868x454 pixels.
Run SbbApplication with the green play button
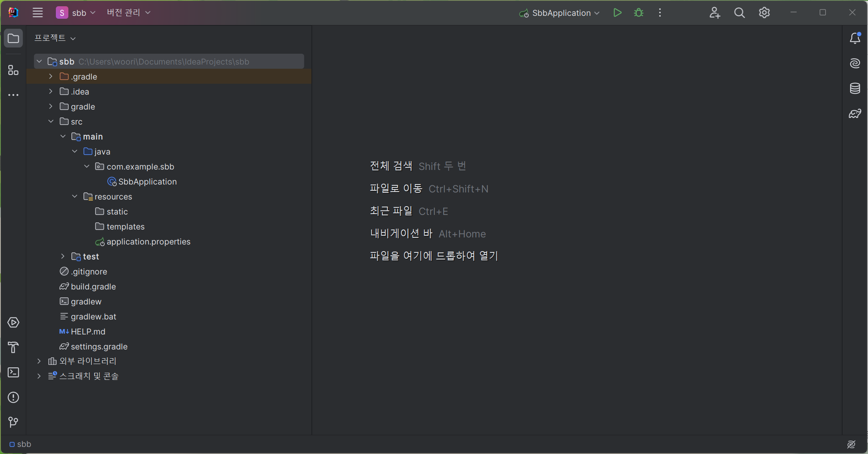pyautogui.click(x=617, y=13)
